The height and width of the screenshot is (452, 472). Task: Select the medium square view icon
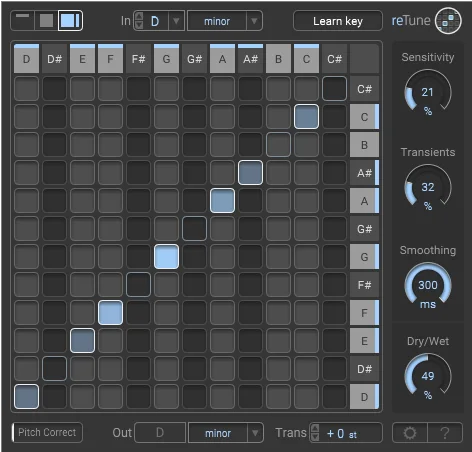coord(46,21)
